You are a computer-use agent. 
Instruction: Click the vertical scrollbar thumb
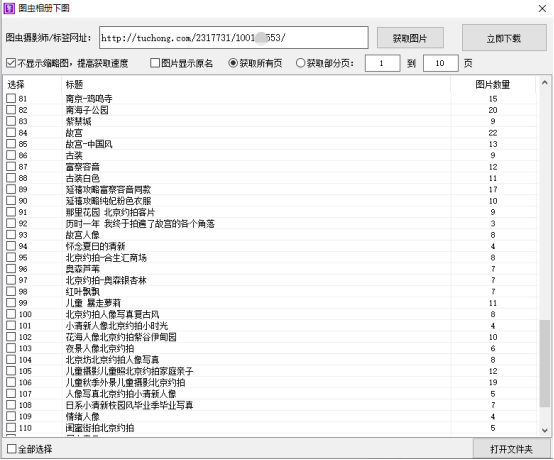[x=544, y=363]
